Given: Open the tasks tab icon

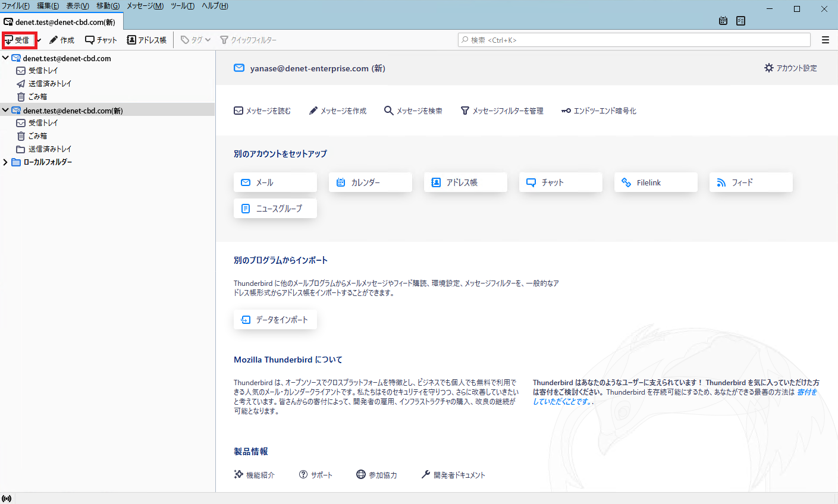Looking at the screenshot, I should [x=740, y=21].
